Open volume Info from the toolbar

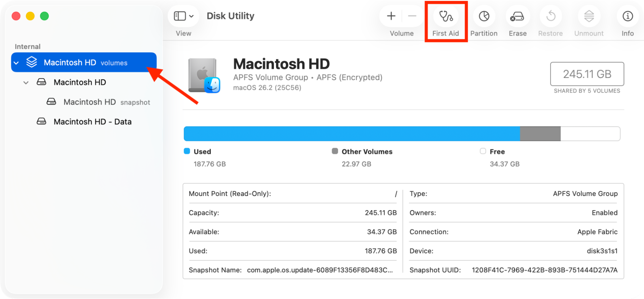tap(627, 16)
